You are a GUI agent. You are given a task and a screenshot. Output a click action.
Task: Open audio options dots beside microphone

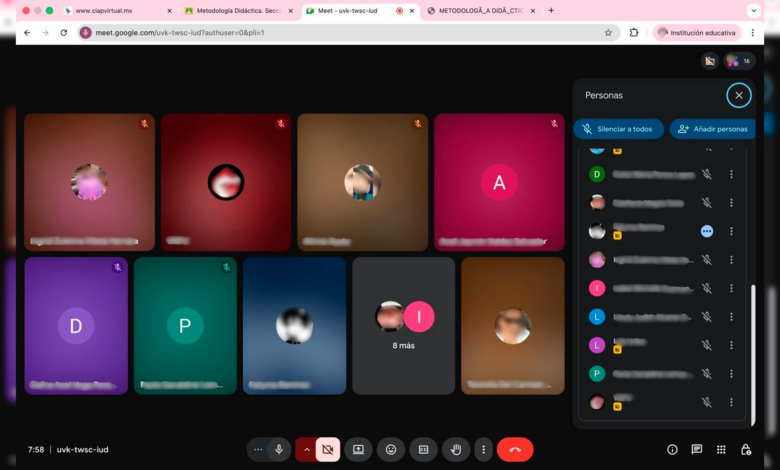pyautogui.click(x=258, y=450)
